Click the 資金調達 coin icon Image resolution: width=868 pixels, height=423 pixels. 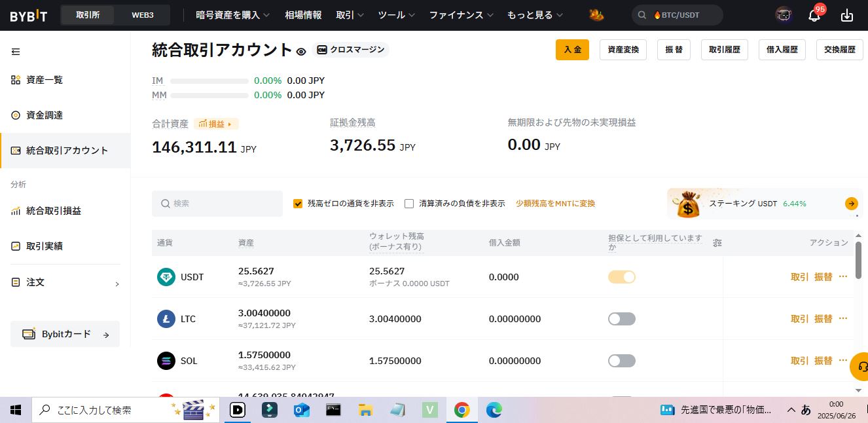point(16,115)
